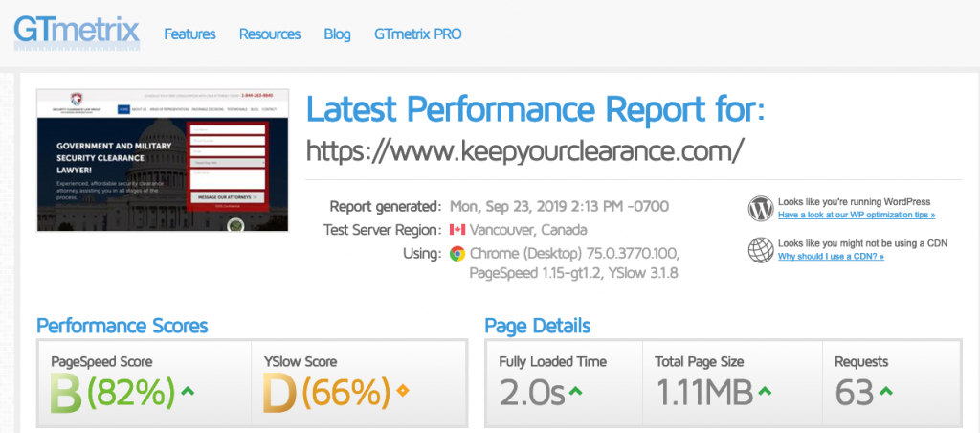Click green arrow beside PageSpeed score
This screenshot has height=433, width=980.
click(188, 392)
